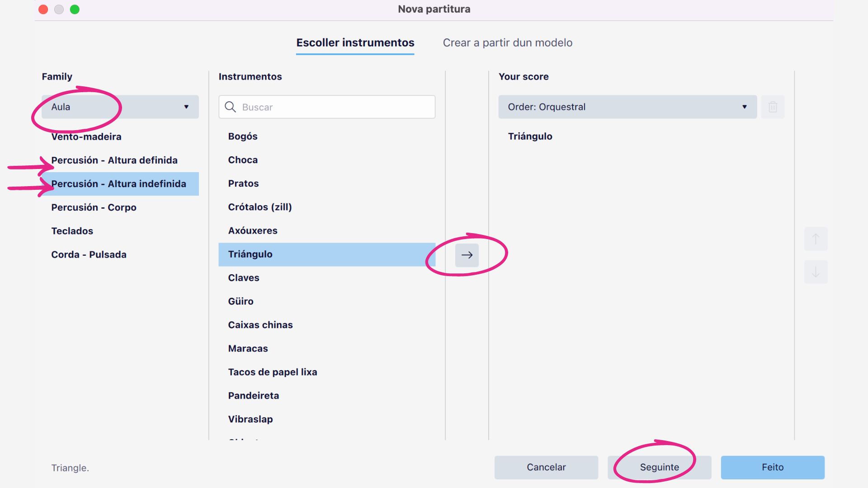Select Maracas in the instruments list

248,348
